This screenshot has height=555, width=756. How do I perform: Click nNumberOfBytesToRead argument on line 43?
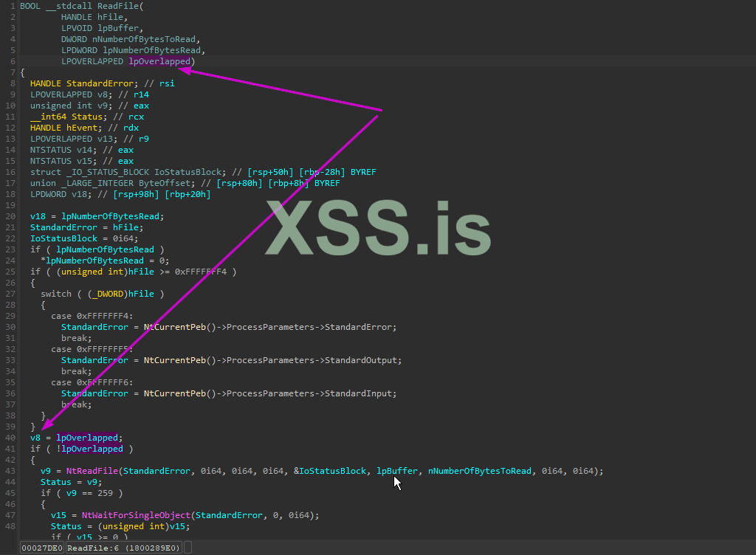click(480, 471)
